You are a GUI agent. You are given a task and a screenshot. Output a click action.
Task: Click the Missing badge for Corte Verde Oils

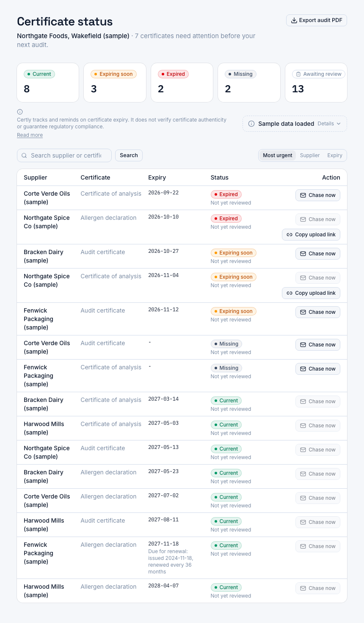coord(226,344)
